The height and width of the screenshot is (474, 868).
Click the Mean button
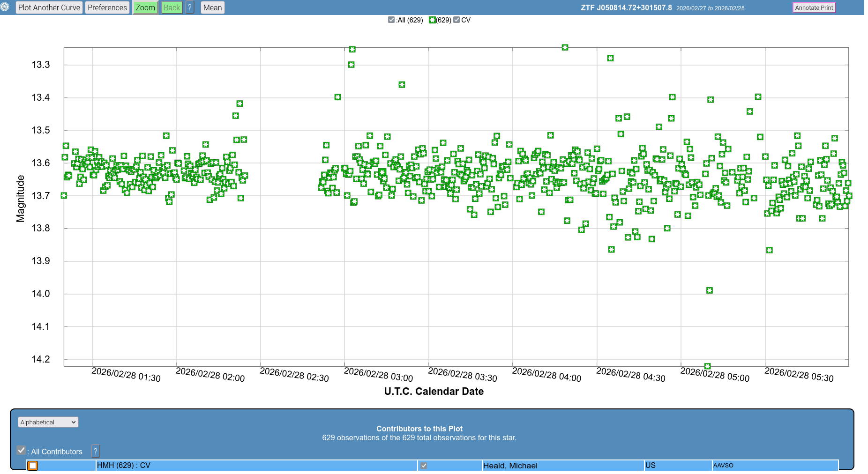coord(212,7)
